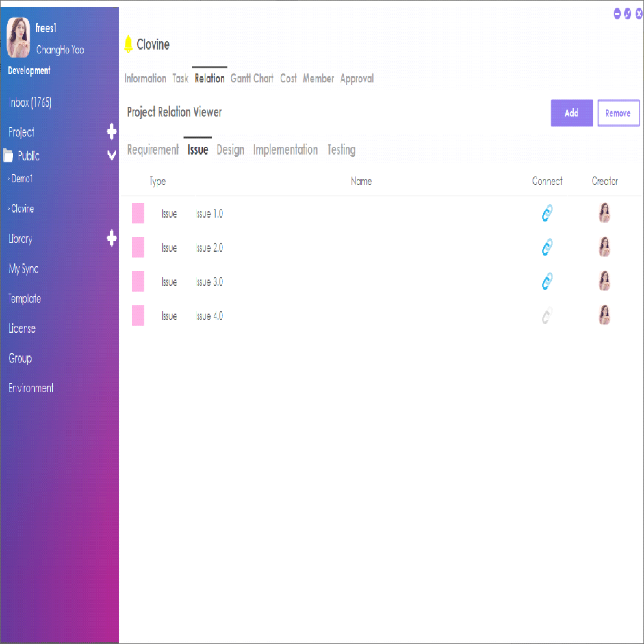Open the Public folder icon
644x644 pixels.
pyautogui.click(x=8, y=156)
